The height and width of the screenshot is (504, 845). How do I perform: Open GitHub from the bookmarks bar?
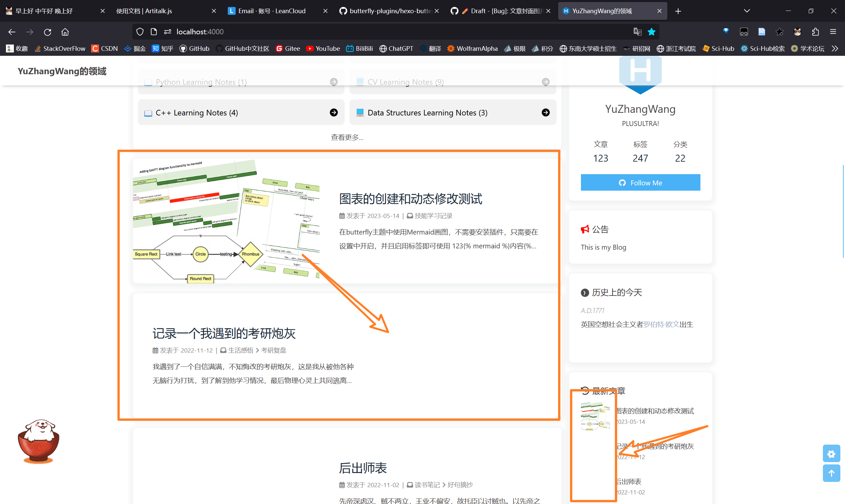(x=194, y=48)
